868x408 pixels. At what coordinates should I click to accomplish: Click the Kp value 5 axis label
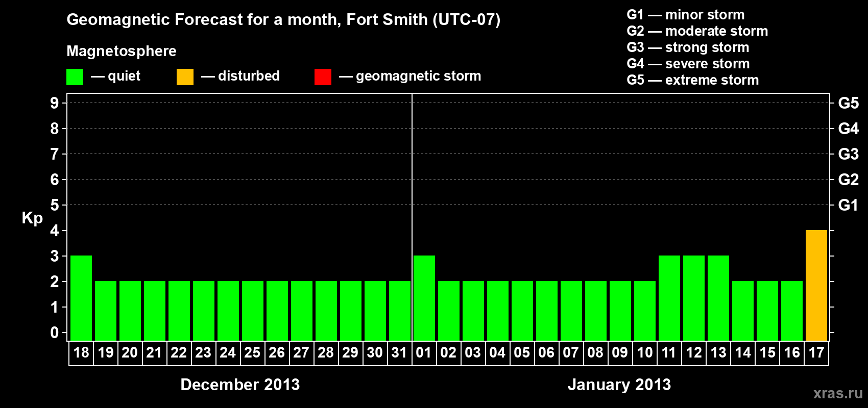pos(55,205)
